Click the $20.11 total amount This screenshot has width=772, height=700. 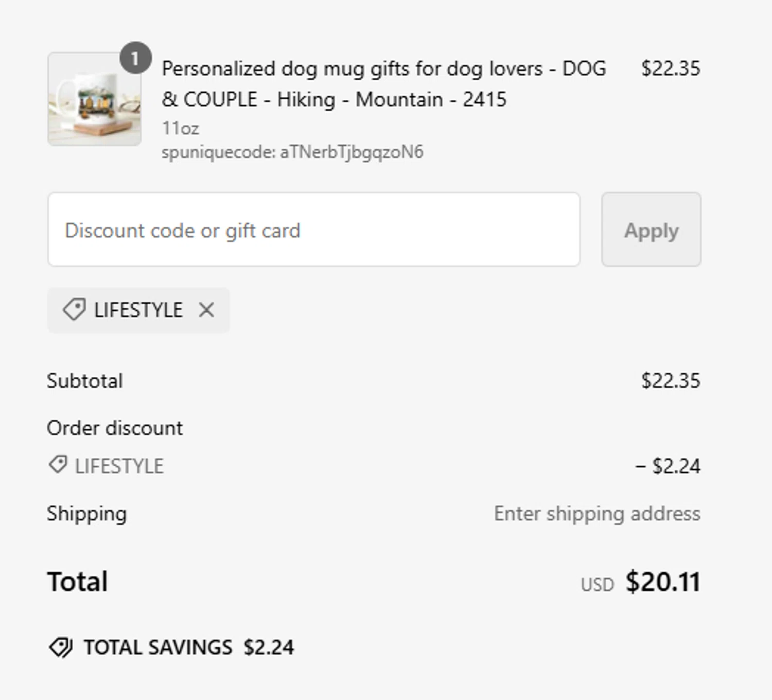[663, 582]
